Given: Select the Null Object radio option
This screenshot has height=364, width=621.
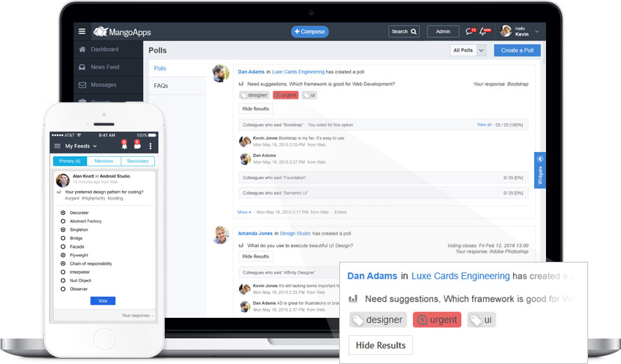Looking at the screenshot, I should click(63, 281).
